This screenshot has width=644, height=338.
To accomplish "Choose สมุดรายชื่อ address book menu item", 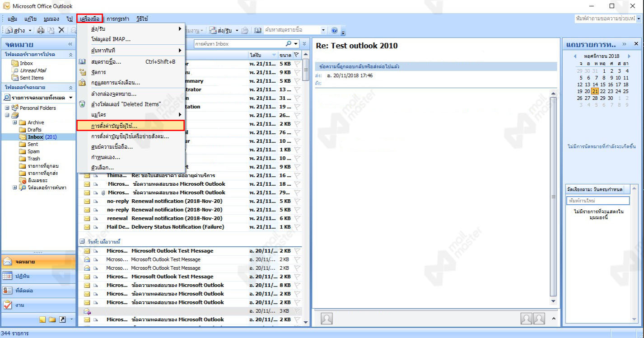I will click(x=131, y=61).
